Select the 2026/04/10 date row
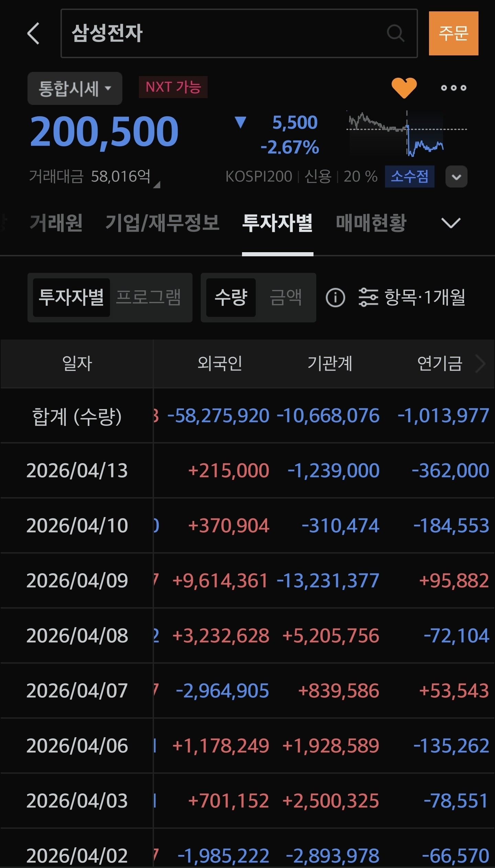495x868 pixels. (x=77, y=526)
